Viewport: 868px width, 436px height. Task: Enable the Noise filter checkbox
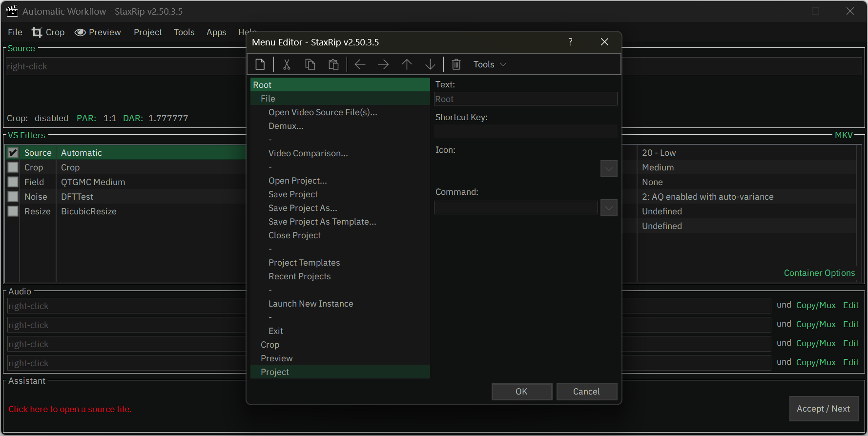tap(13, 197)
